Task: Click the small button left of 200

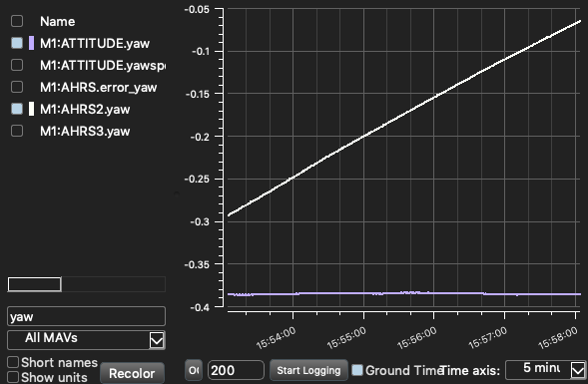Action: coord(194,370)
